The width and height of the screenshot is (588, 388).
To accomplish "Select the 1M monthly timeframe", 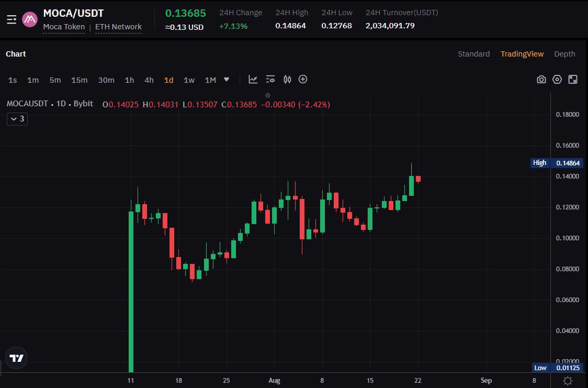I will 210,80.
